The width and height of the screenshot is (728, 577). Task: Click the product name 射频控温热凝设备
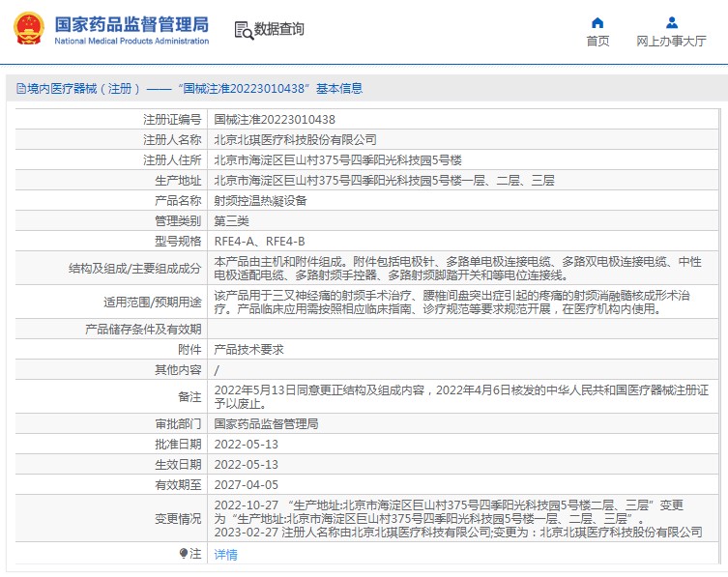tap(260, 201)
